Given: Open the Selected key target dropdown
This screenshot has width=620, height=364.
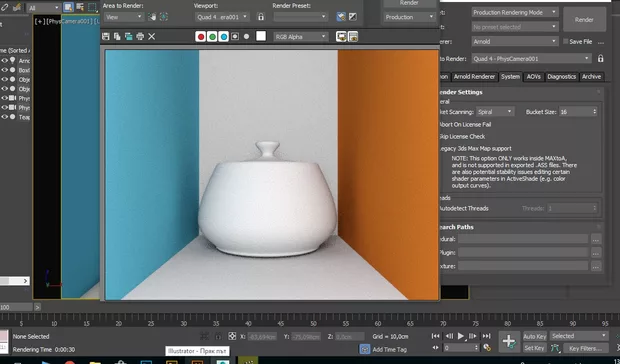Looking at the screenshot, I should point(579,336).
